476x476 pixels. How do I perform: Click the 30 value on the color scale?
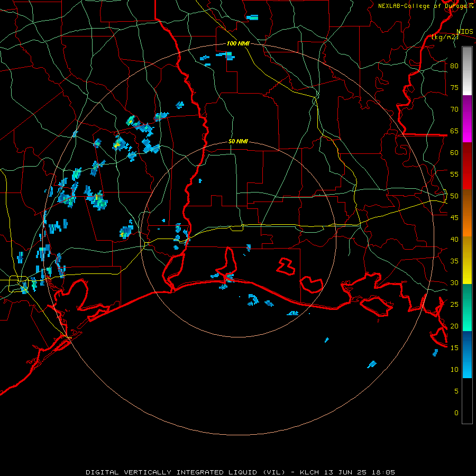(454, 283)
